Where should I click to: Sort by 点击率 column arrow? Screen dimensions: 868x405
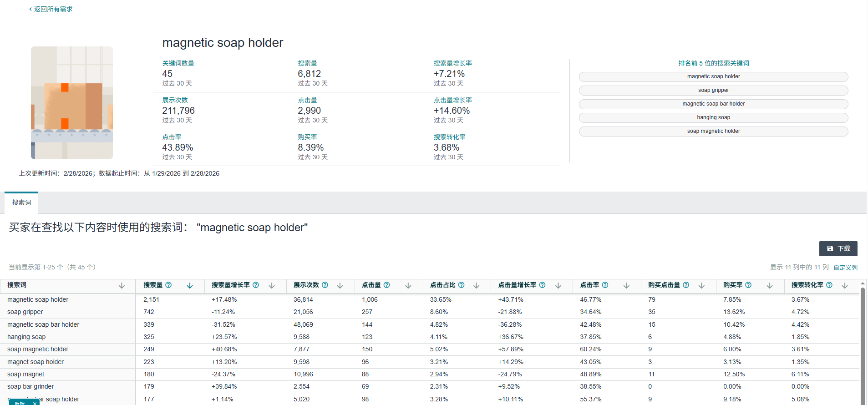pyautogui.click(x=626, y=285)
